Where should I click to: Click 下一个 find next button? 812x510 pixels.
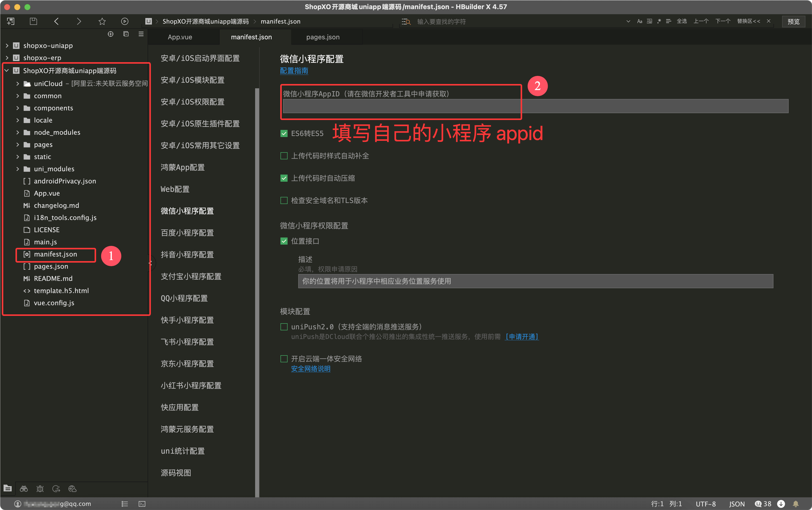click(723, 21)
